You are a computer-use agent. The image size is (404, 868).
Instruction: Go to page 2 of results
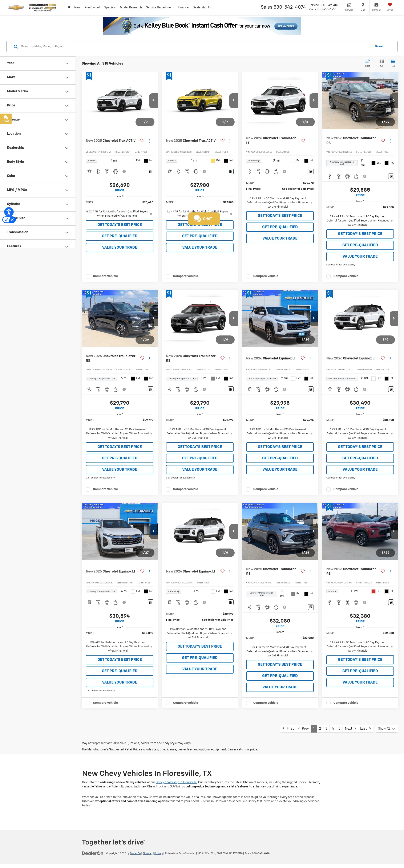(320, 729)
